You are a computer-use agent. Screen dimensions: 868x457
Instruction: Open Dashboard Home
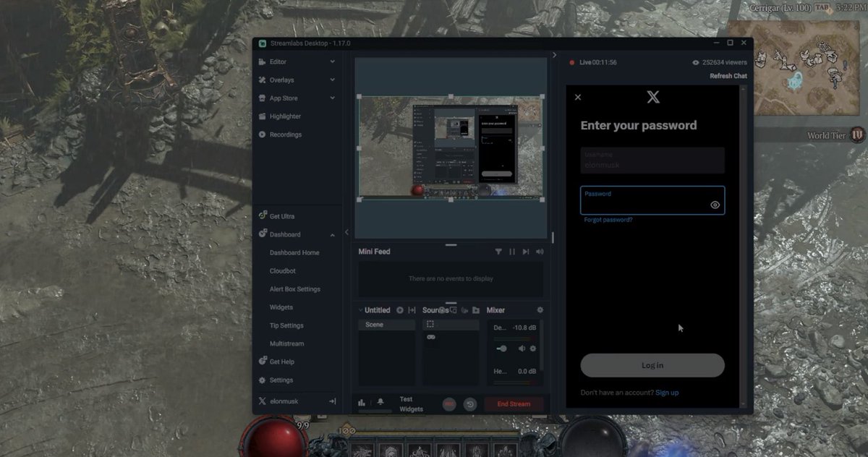point(294,252)
